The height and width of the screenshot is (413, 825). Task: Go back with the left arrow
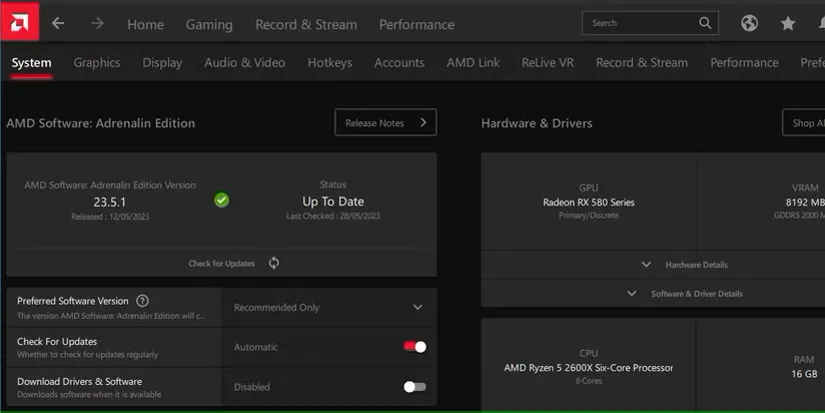click(x=58, y=23)
